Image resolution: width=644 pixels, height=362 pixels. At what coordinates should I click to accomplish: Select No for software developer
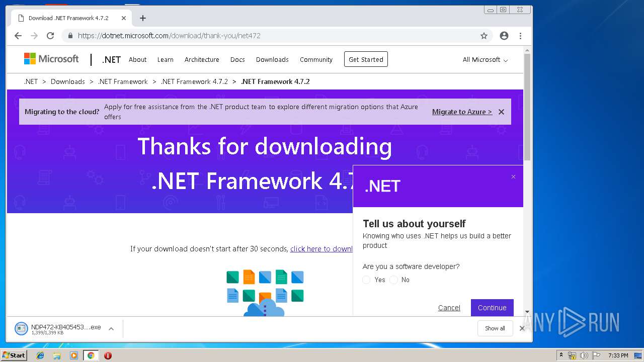393,280
